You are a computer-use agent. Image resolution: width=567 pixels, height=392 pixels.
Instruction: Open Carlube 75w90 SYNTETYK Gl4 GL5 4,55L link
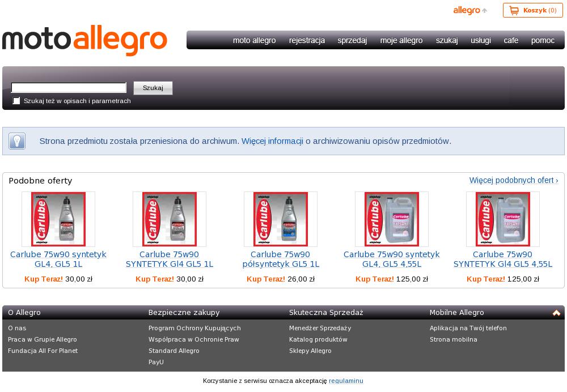tap(502, 259)
